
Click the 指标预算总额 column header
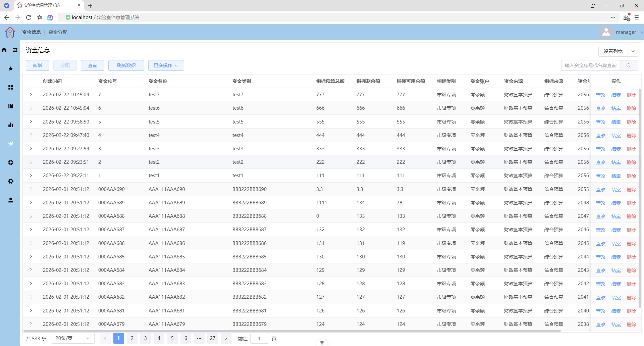coord(330,81)
